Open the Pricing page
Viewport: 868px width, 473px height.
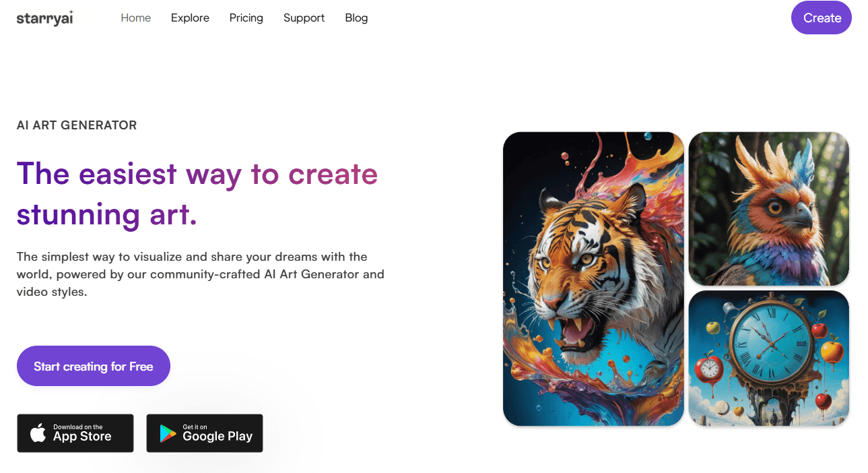pyautogui.click(x=246, y=18)
